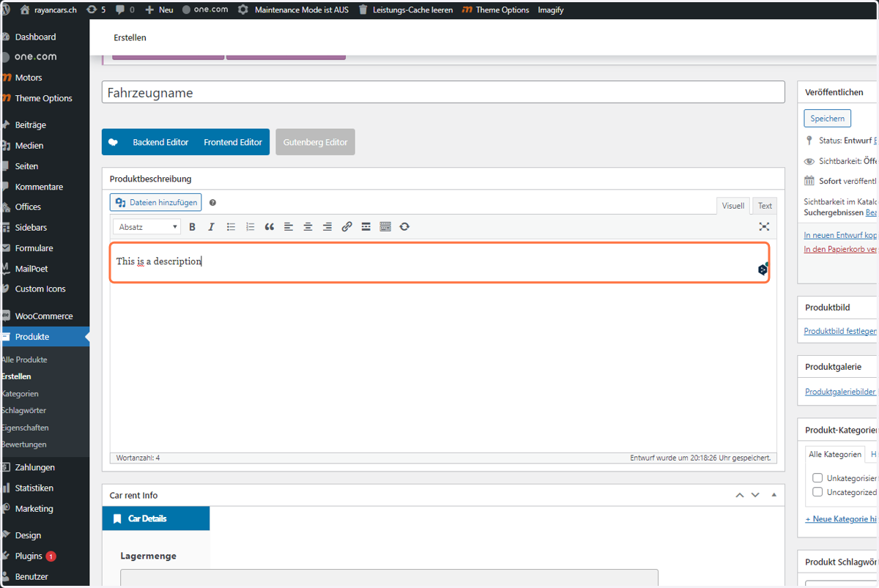Open Alle Produkte submenu item

(24, 360)
